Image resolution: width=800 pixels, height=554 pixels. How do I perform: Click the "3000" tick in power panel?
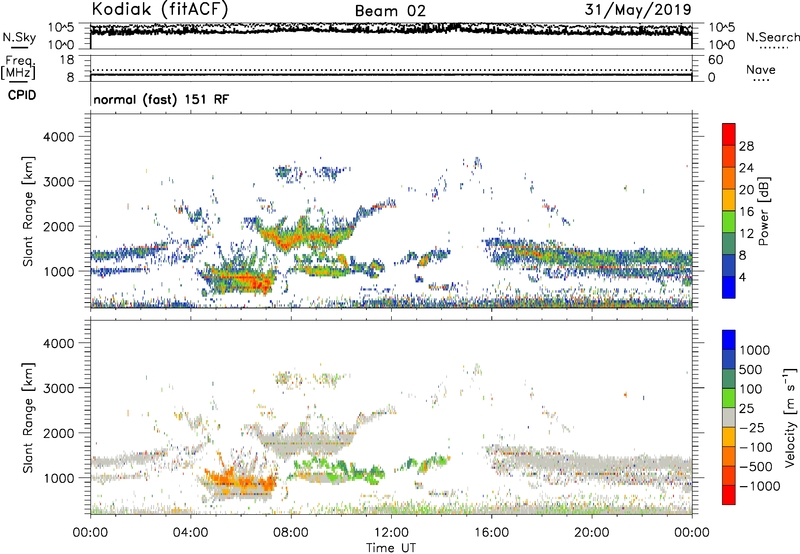[x=58, y=182]
